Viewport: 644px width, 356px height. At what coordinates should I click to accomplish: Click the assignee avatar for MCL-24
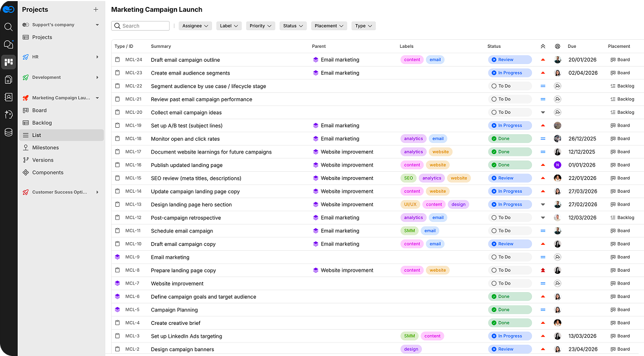[558, 60]
